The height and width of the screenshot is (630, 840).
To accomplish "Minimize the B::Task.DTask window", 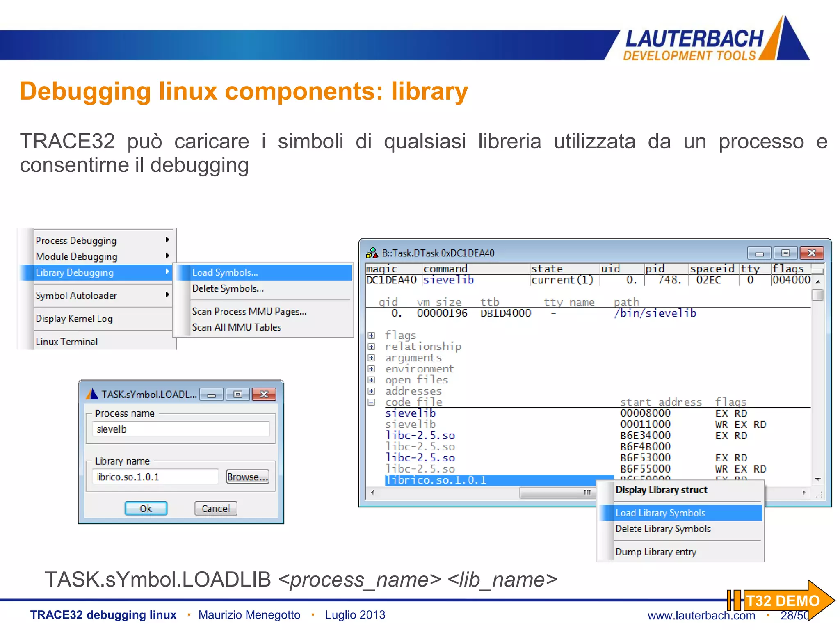I will pos(759,253).
